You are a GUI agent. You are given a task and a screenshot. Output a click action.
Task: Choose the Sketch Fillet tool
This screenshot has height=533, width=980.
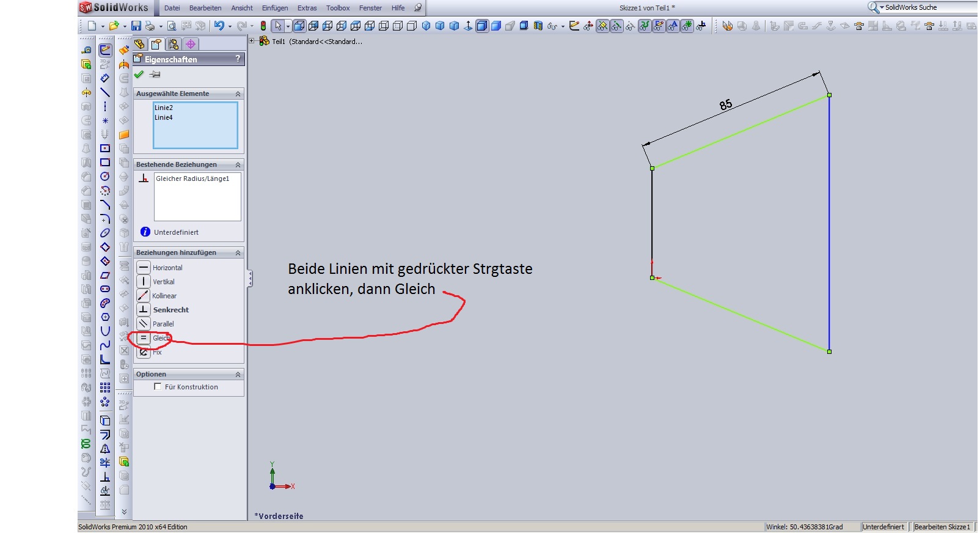[105, 219]
